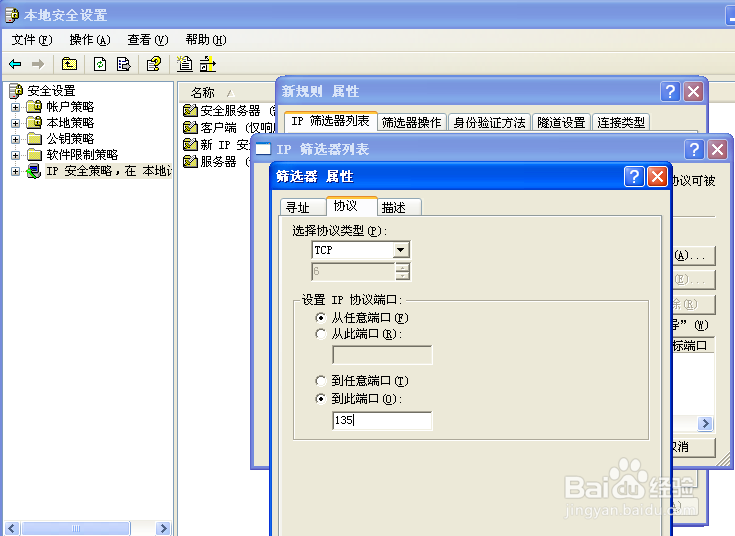Open the 操作 menu
The image size is (735, 536).
(90, 40)
